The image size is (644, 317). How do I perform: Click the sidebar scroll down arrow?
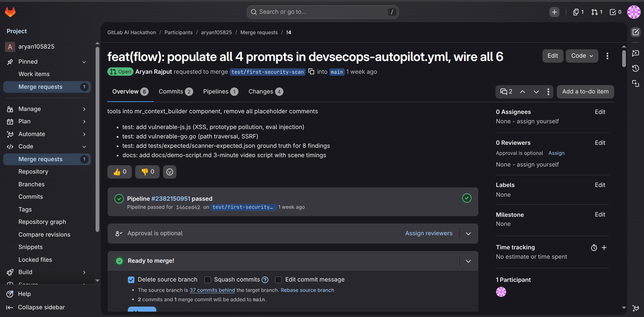point(97,280)
